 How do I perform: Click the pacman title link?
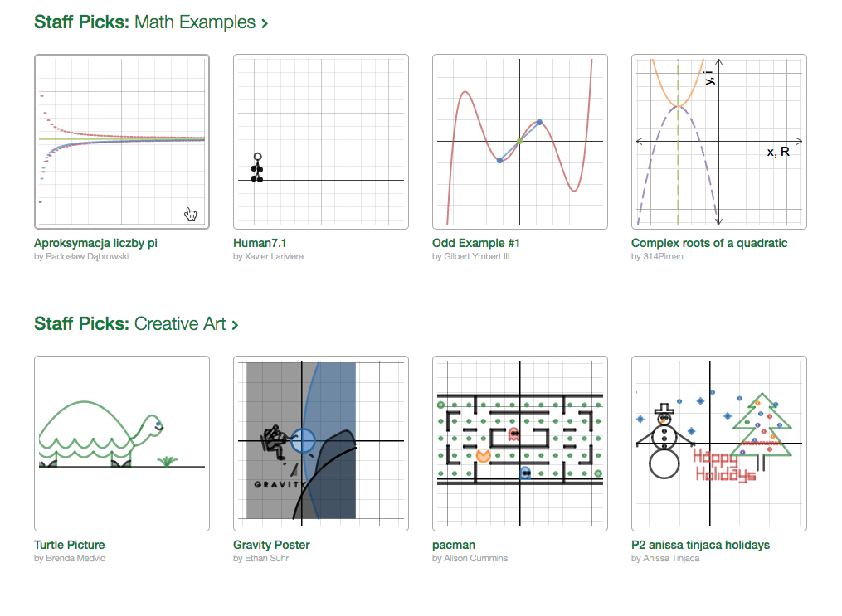[x=452, y=545]
